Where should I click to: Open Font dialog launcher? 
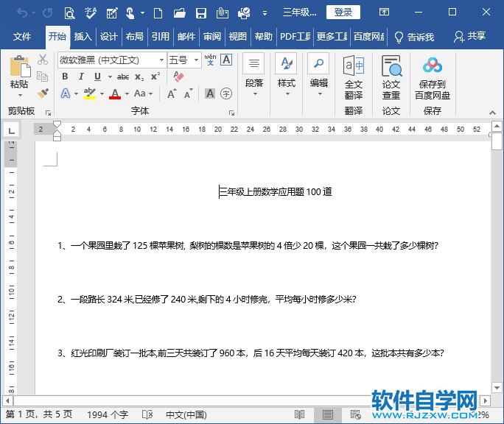pyautogui.click(x=231, y=113)
